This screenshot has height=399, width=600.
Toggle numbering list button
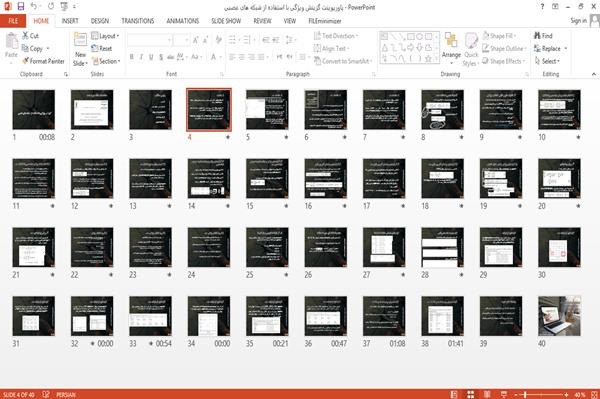pyautogui.click(x=247, y=40)
